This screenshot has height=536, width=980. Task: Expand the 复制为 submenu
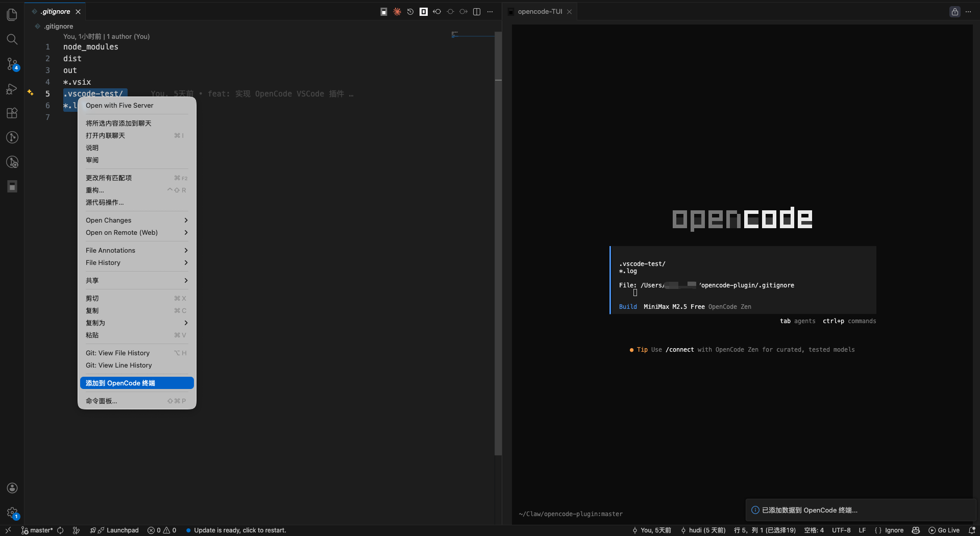pos(137,323)
